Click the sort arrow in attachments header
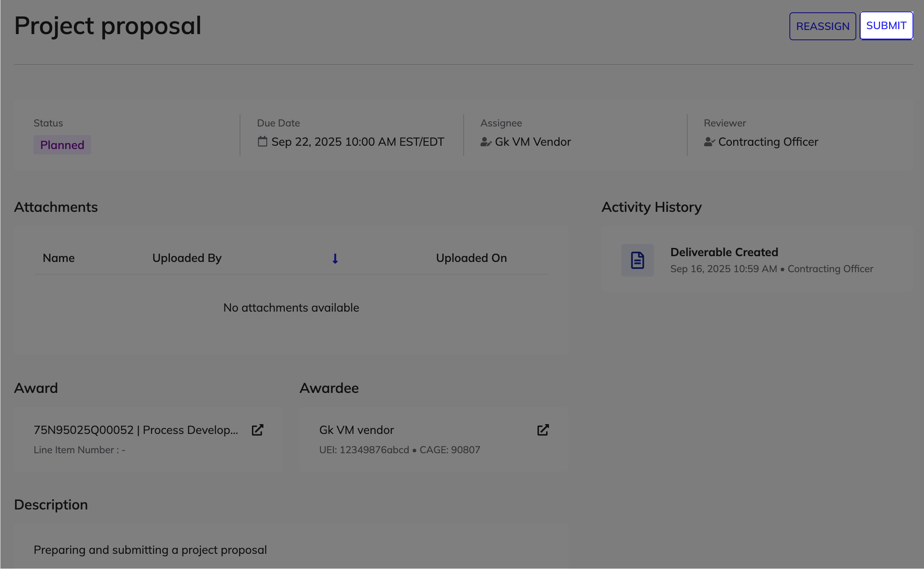The height and width of the screenshot is (569, 924). (x=335, y=258)
